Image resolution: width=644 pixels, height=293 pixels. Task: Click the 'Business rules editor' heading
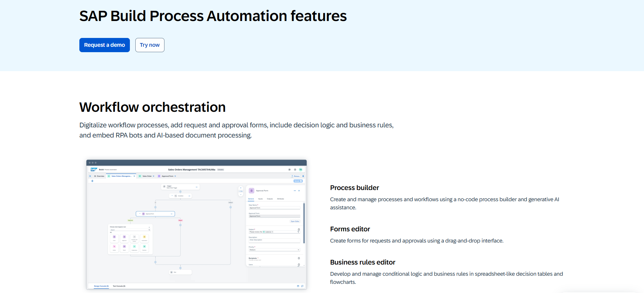pos(363,262)
